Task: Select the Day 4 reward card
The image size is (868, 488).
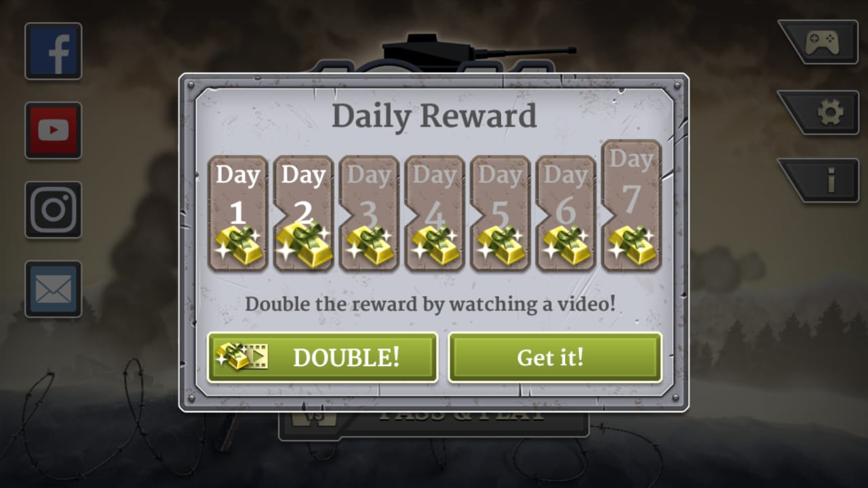Action: click(x=435, y=213)
